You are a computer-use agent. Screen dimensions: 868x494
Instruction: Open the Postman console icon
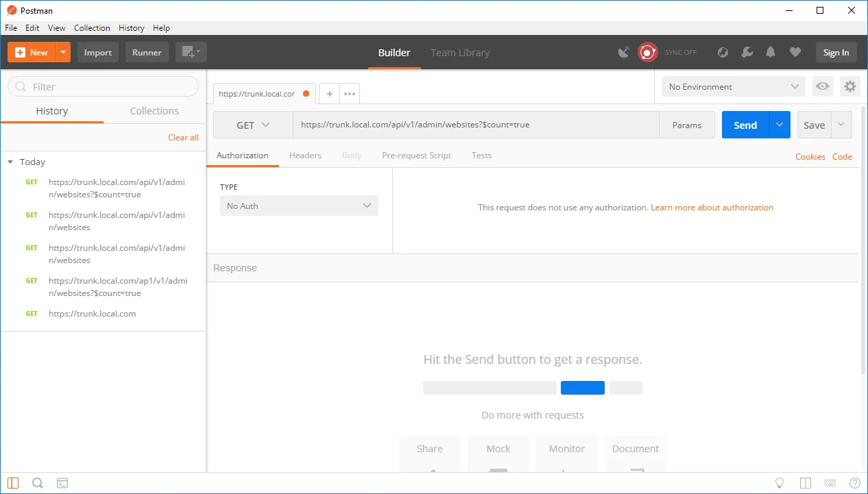click(62, 483)
